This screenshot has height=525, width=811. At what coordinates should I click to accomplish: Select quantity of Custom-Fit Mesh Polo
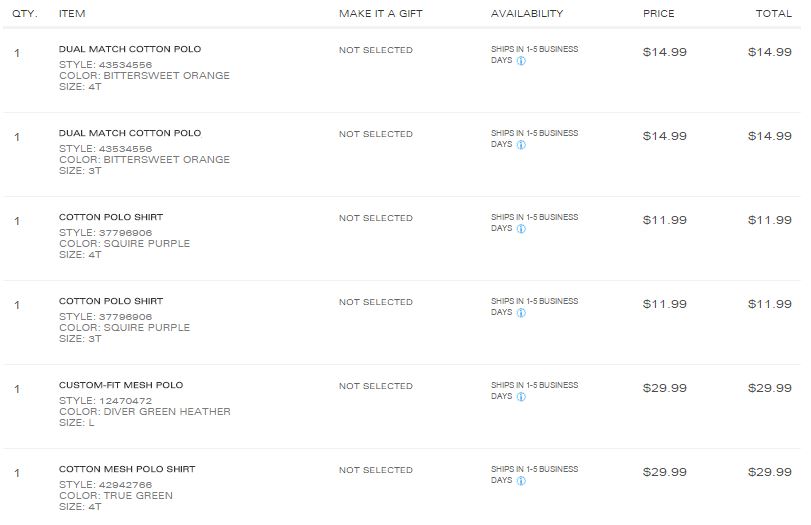[17, 389]
